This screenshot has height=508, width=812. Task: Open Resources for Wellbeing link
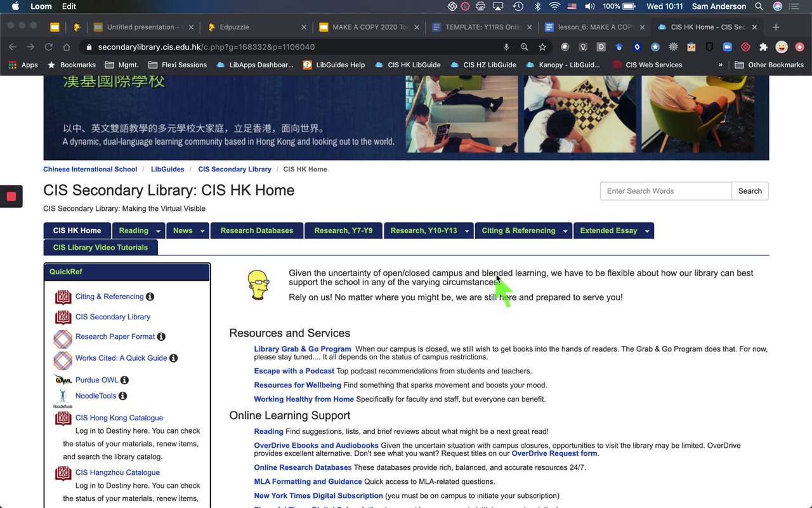[298, 385]
